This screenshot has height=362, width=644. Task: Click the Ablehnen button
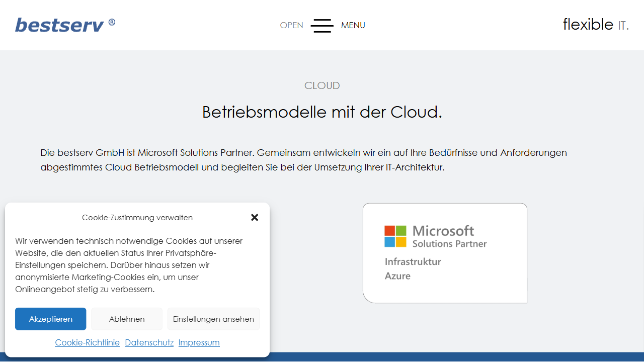pos(127,319)
